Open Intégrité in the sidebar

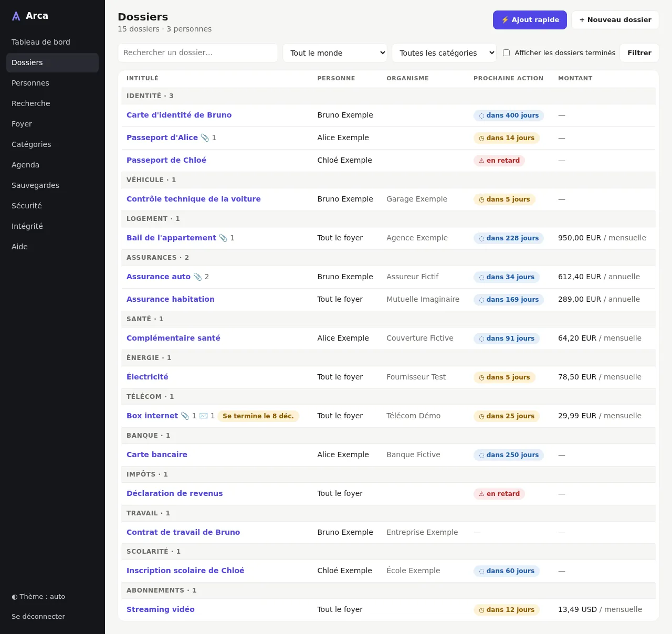click(52, 226)
